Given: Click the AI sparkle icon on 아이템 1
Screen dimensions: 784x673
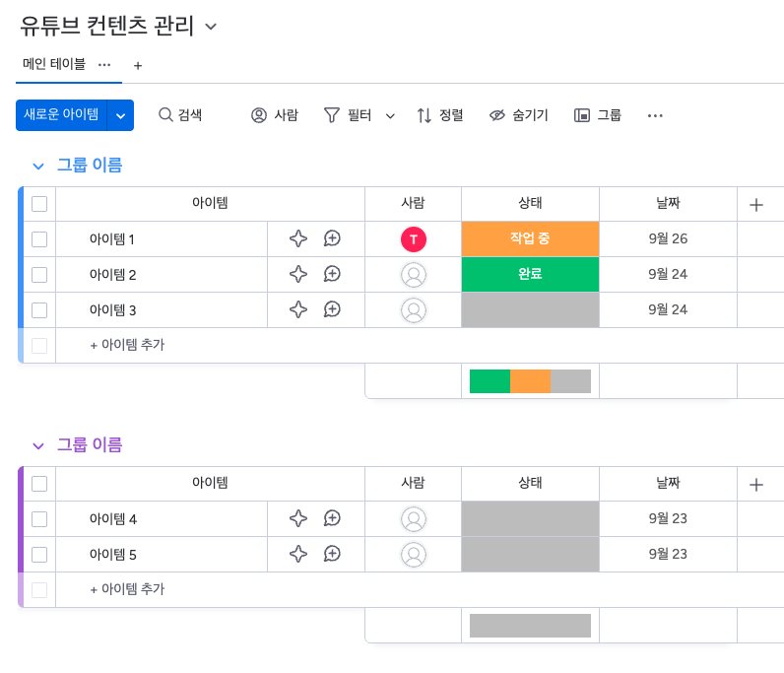Looking at the screenshot, I should (298, 238).
